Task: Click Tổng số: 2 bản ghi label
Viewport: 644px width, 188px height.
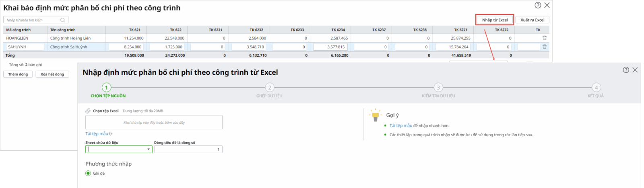Action: click(x=25, y=65)
